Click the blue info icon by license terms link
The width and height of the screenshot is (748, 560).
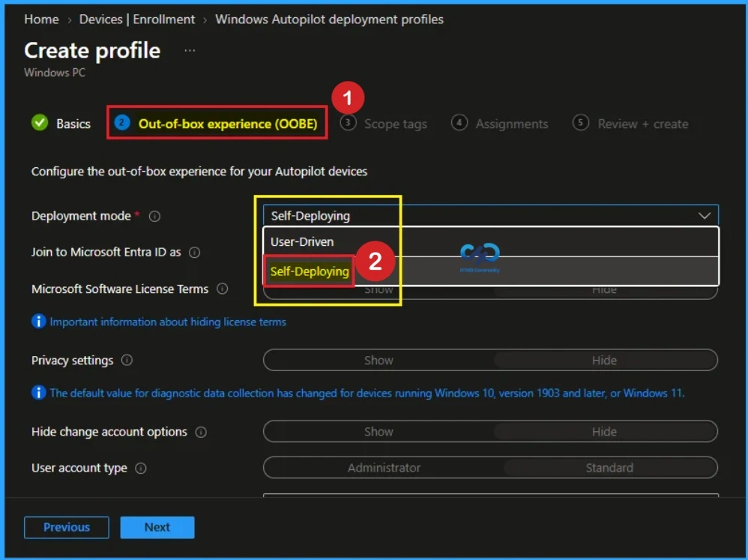[x=39, y=322]
